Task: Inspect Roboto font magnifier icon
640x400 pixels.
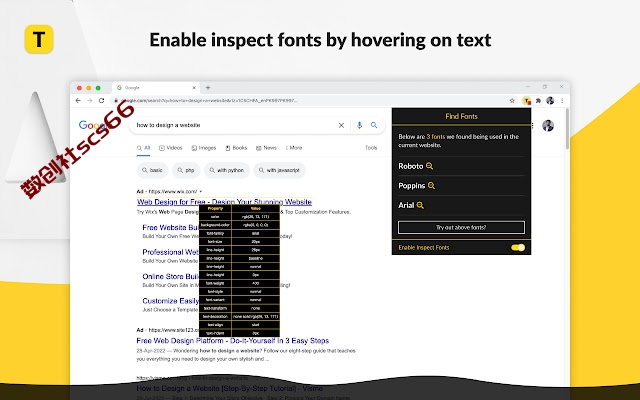Action: click(x=429, y=166)
